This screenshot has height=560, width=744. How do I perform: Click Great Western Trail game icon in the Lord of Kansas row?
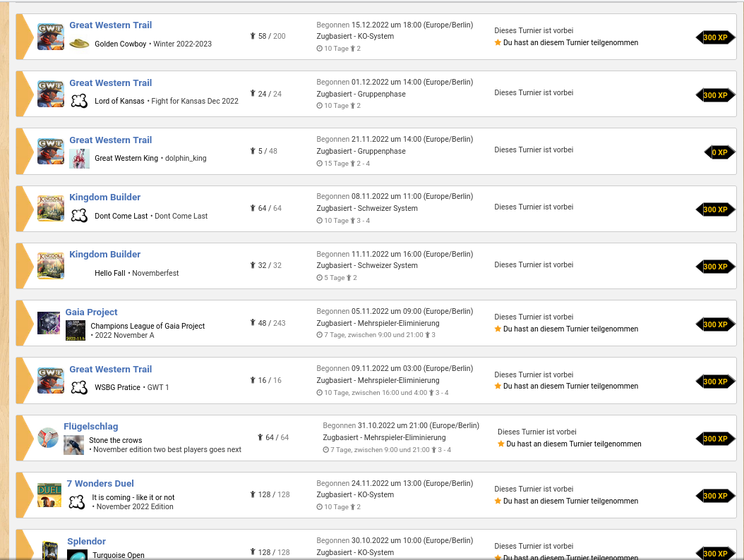(51, 94)
